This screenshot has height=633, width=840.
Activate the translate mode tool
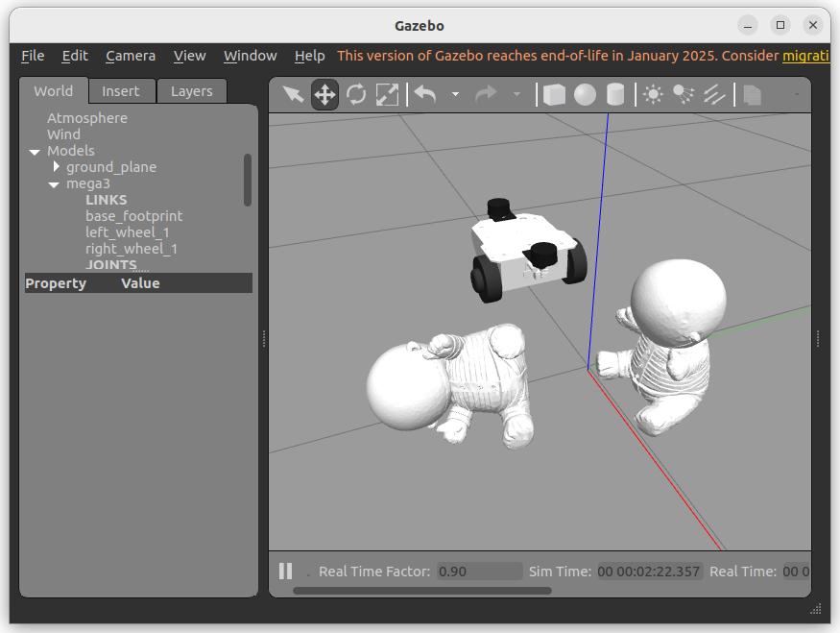[324, 94]
